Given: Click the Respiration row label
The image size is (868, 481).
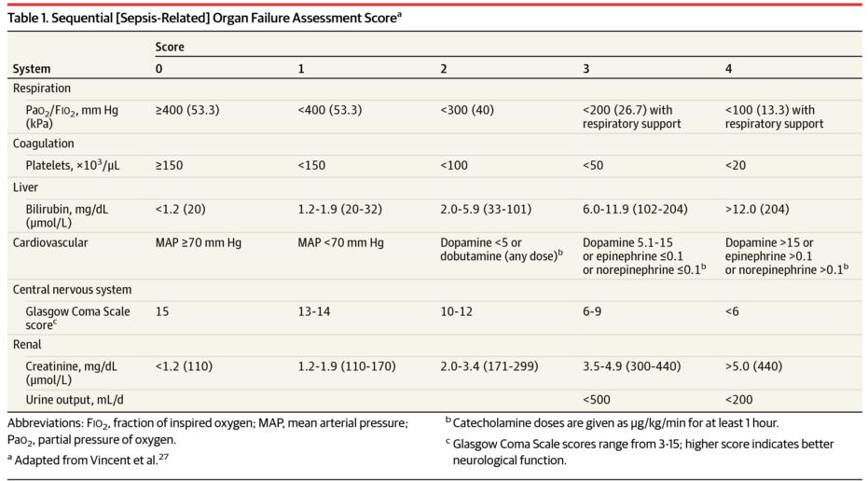Looking at the screenshot, I should (x=42, y=88).
